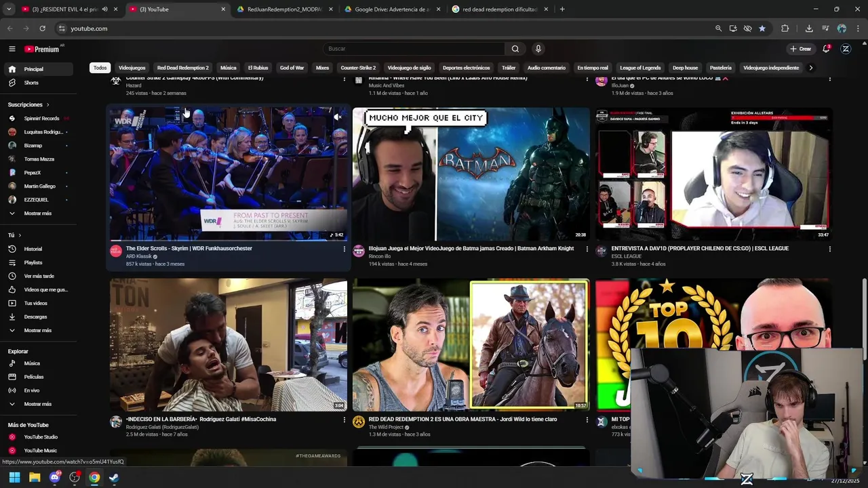Click the YouTube Premium logo
868x488 pixels.
click(x=42, y=49)
